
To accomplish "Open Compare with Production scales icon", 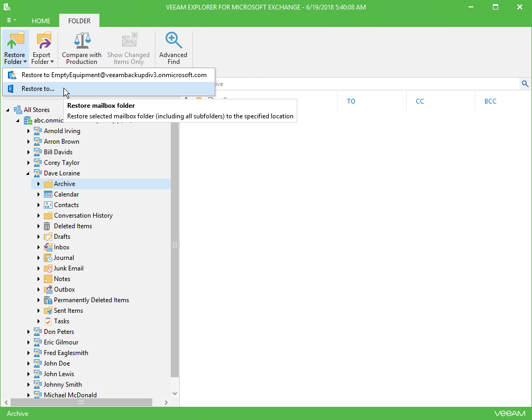I will 82,40.
